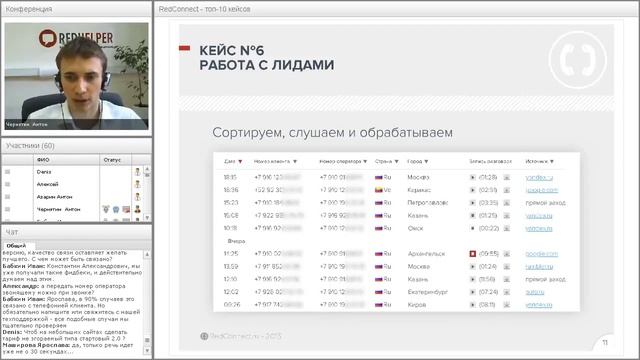640x360 pixels.
Task: Download the Омск call recording
Action: point(507,229)
